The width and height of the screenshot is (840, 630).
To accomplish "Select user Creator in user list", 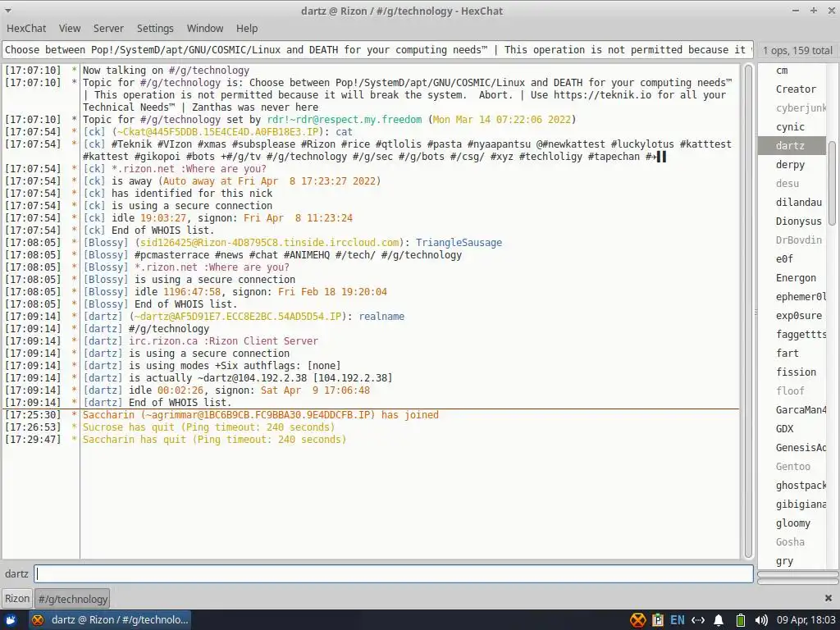I will click(796, 89).
